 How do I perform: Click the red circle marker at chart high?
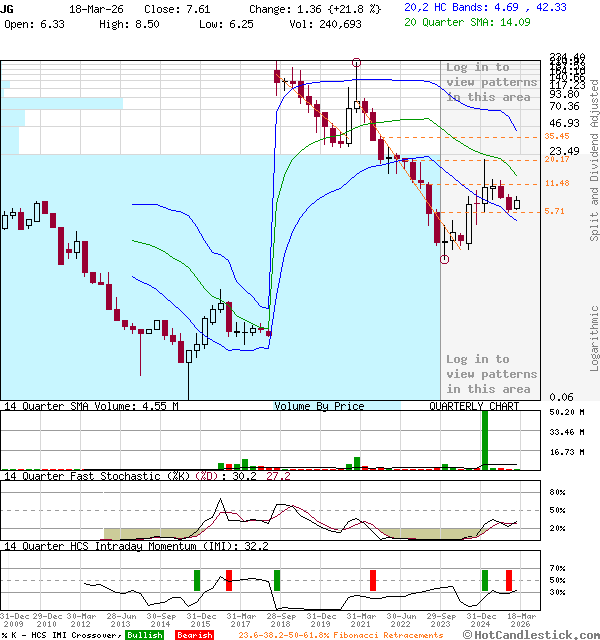[x=356, y=63]
